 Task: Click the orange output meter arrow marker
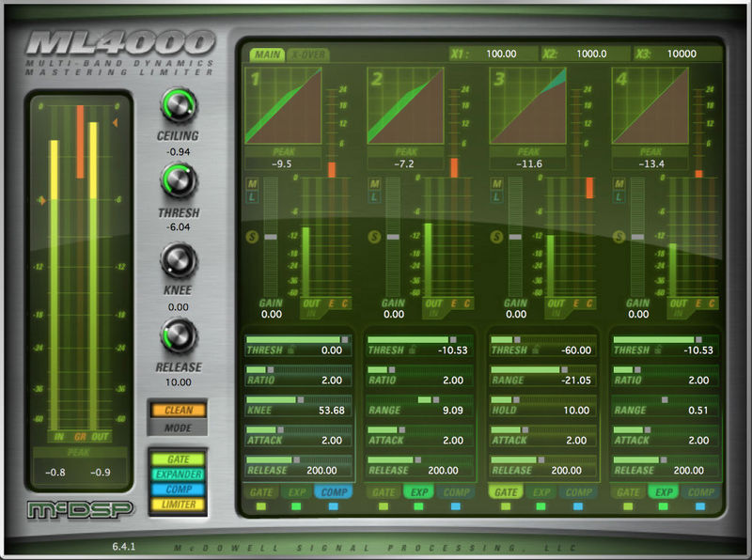(115, 123)
